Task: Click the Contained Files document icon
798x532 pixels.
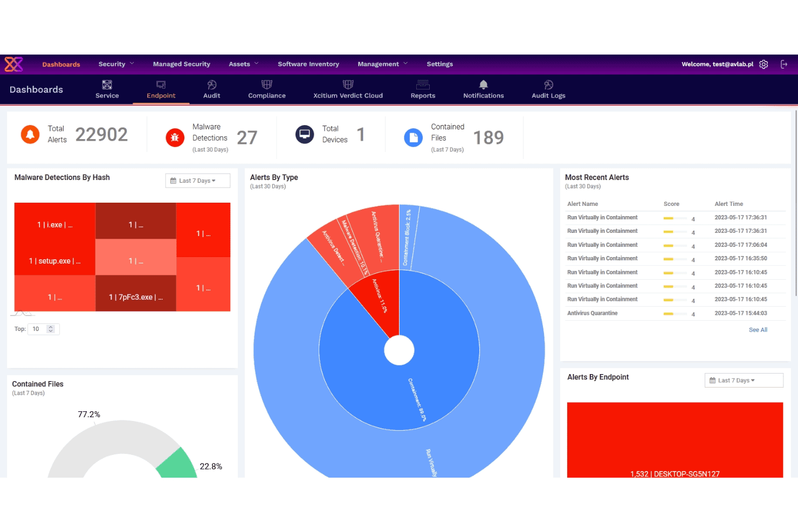Action: [x=414, y=137]
